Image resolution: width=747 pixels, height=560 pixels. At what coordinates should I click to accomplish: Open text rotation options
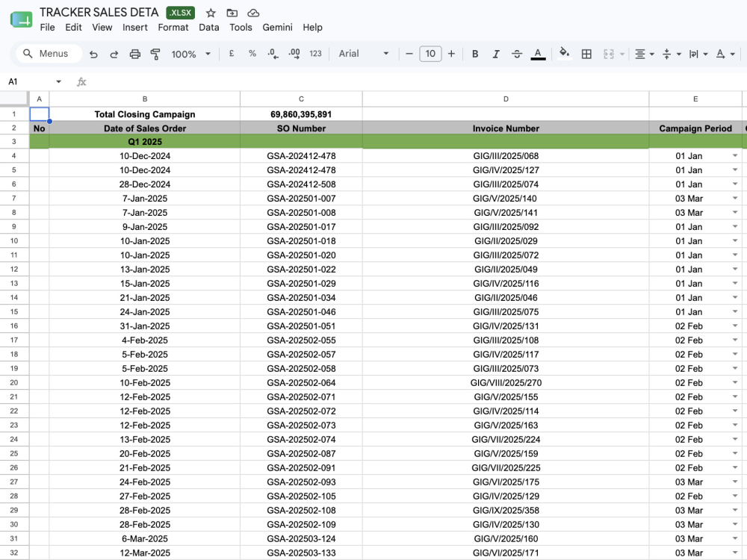tap(725, 54)
